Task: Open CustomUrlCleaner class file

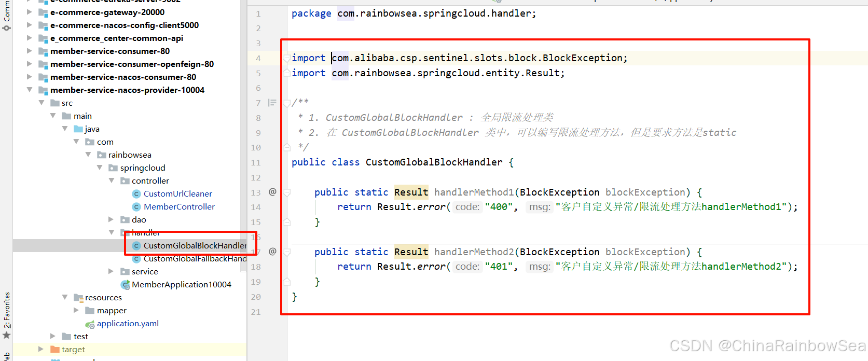Action: tap(177, 193)
